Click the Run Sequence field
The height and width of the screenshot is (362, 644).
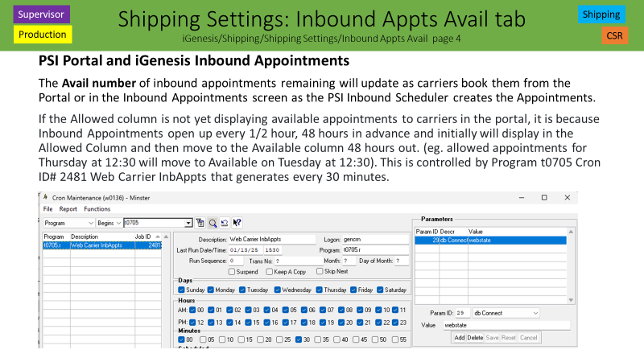tap(236, 261)
